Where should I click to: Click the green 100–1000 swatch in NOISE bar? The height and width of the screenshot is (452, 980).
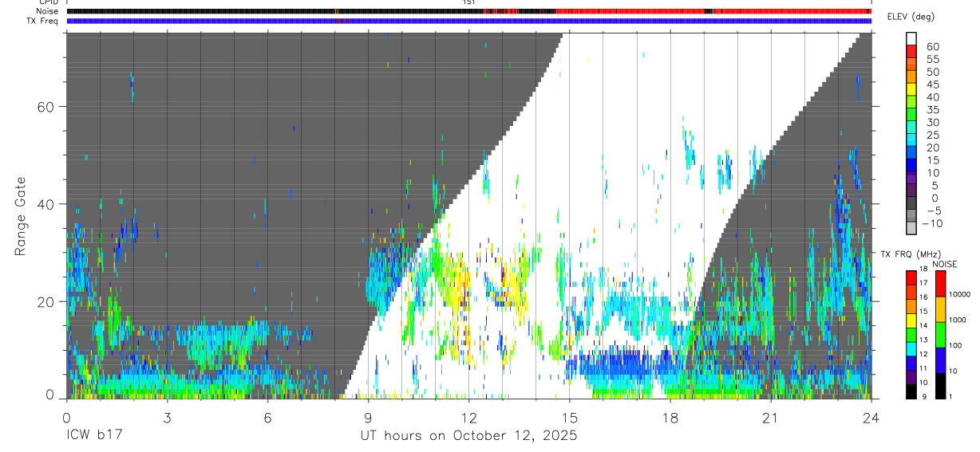[940, 335]
